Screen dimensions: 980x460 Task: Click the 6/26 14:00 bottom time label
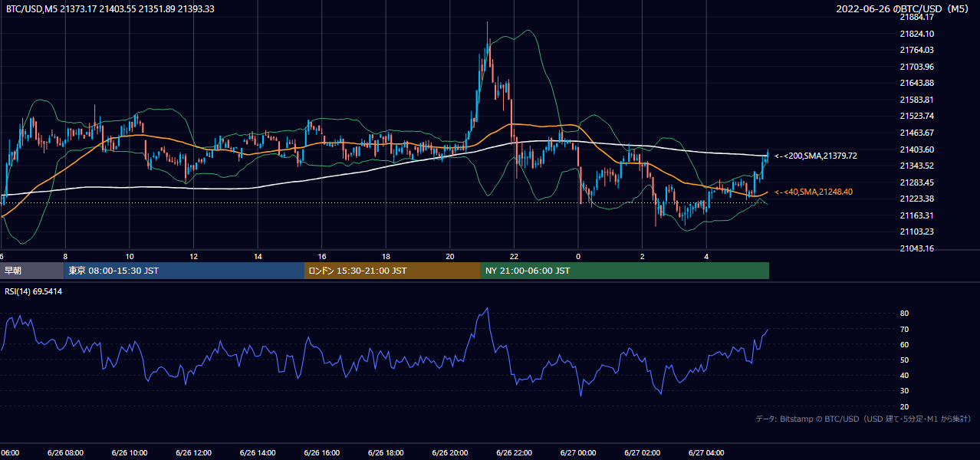pyautogui.click(x=258, y=453)
